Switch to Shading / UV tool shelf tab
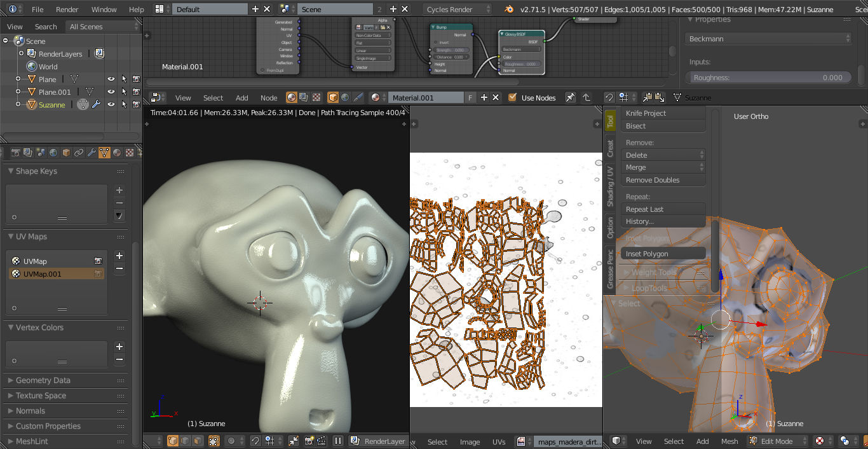The width and height of the screenshot is (868, 449). (610, 186)
